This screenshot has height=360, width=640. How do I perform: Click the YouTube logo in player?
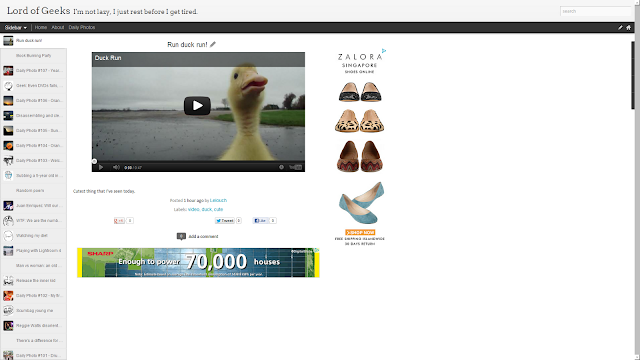296,167
